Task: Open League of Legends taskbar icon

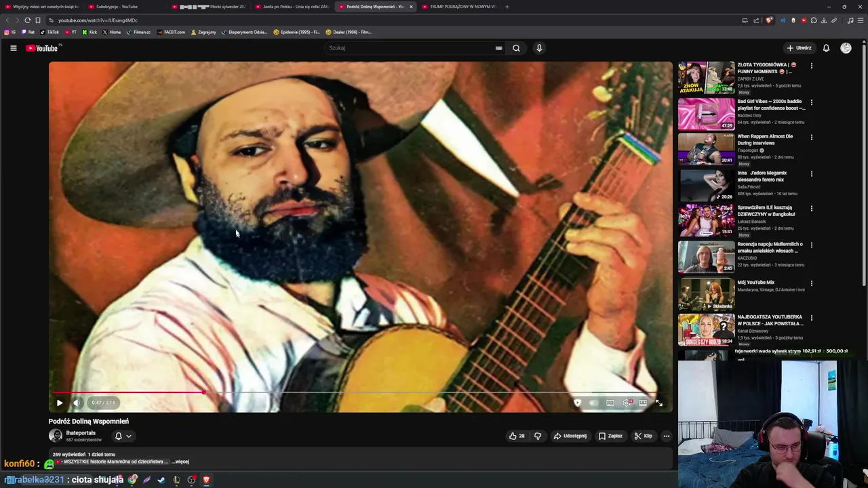Action: [x=176, y=480]
